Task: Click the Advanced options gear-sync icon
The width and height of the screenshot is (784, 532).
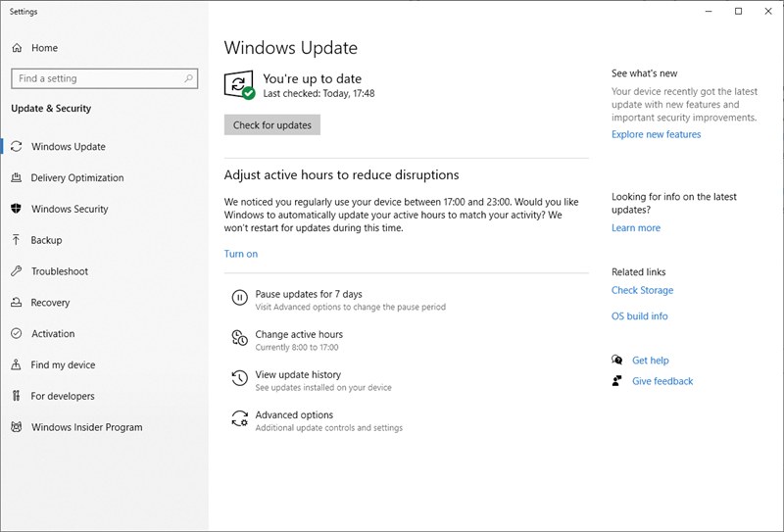Action: click(x=239, y=419)
